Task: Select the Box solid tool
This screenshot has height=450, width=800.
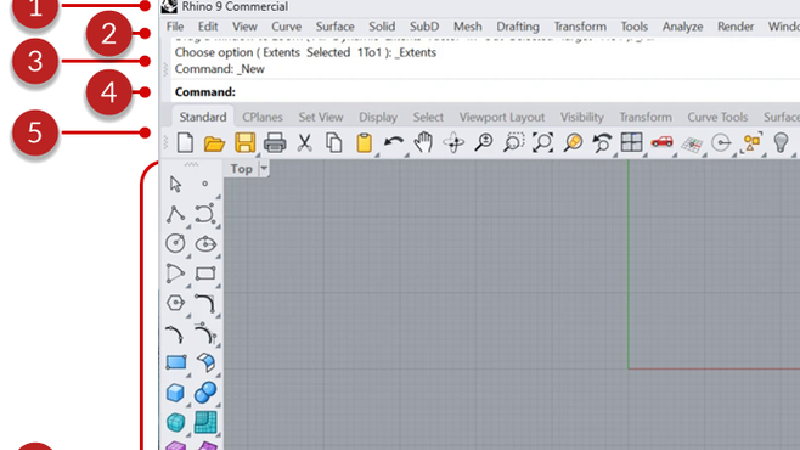Action: 176,393
